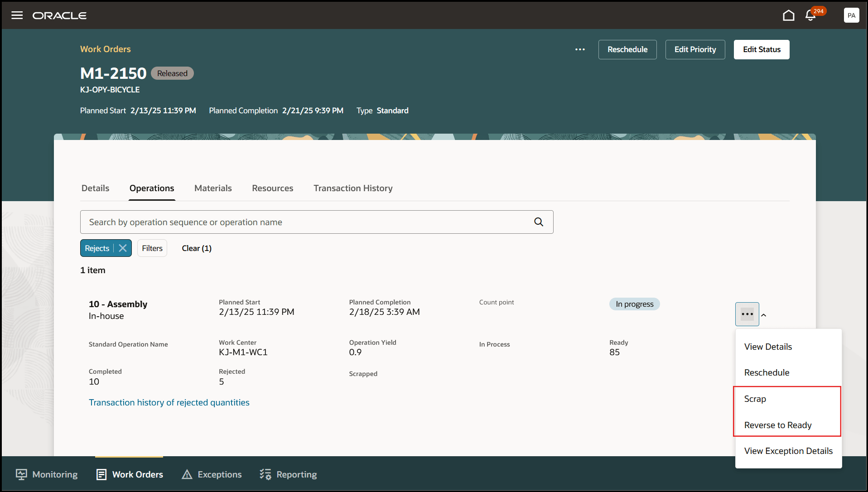Image resolution: width=868 pixels, height=492 pixels.
Task: Open the Filters button
Action: (x=152, y=248)
